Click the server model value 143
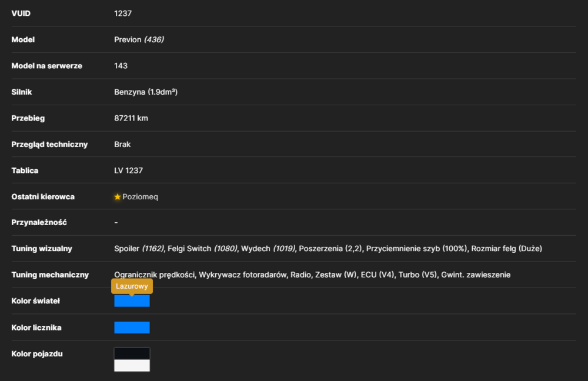Image resolution: width=588 pixels, height=381 pixels. coord(121,66)
